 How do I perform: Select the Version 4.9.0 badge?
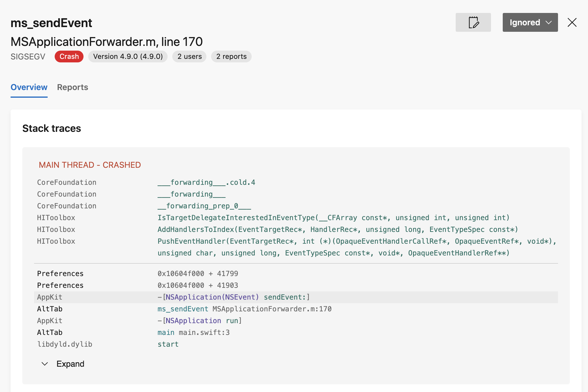point(128,57)
